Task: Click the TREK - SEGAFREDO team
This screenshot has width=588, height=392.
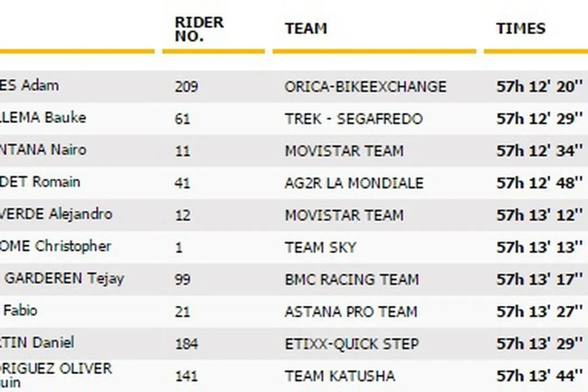Action: point(353,119)
